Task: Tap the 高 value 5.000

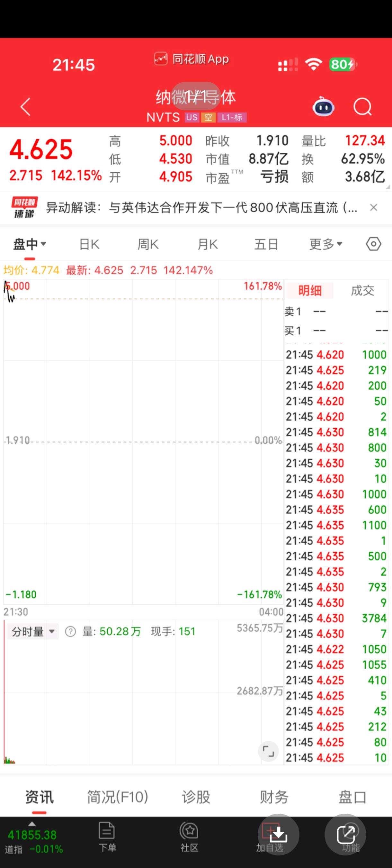Action: pos(175,140)
